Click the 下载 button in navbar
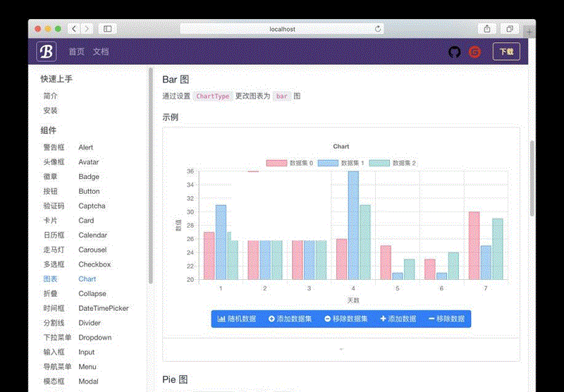 (506, 51)
